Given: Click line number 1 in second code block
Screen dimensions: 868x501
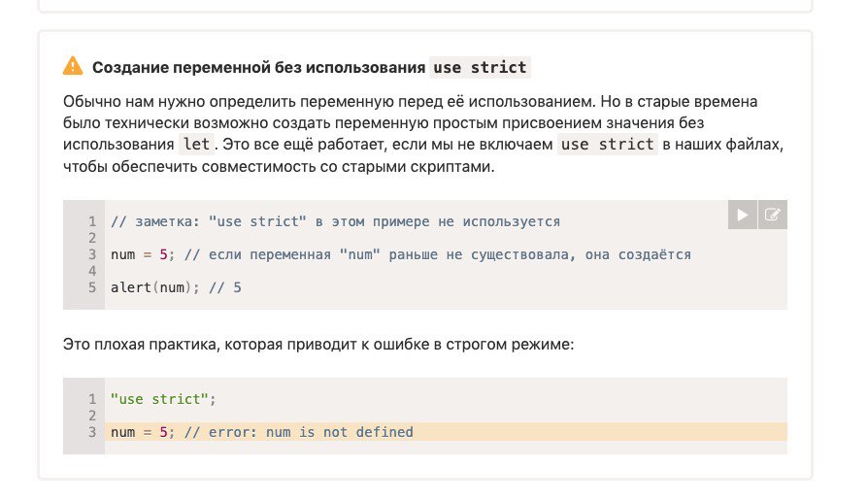Looking at the screenshot, I should click(x=92, y=399).
